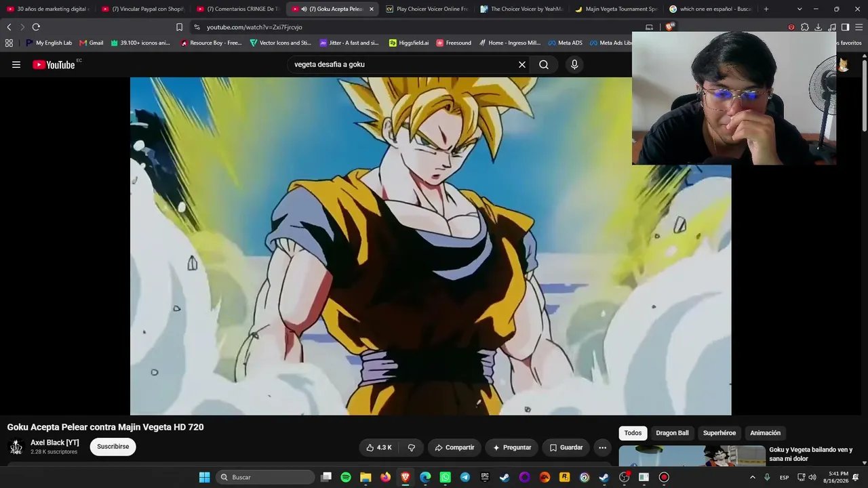Screen dimensions: 868x488
Task: Open 'Goku y Vegeta bailando ven y sana mi dolor' title
Action: [x=811, y=454]
